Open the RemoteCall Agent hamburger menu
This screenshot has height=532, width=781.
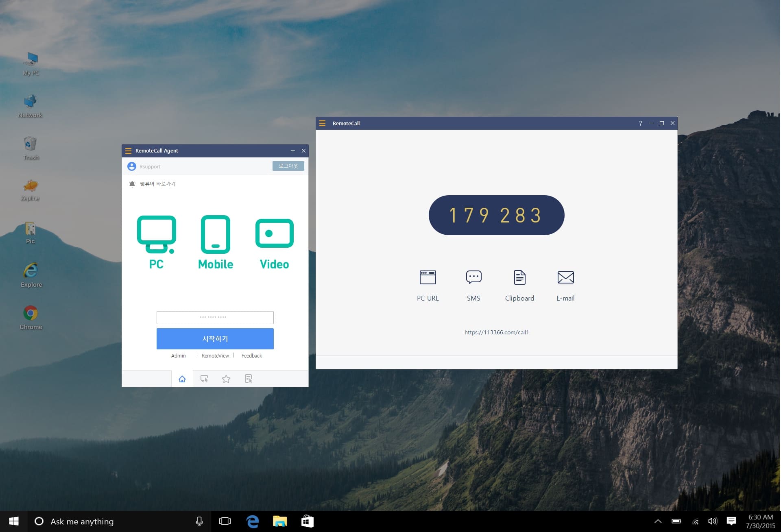tap(128, 150)
